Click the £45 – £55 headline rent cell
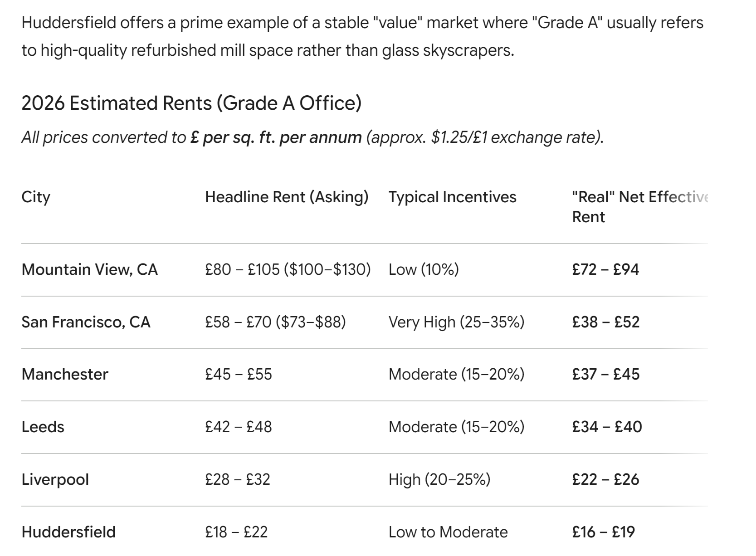The image size is (756, 556). tap(239, 375)
